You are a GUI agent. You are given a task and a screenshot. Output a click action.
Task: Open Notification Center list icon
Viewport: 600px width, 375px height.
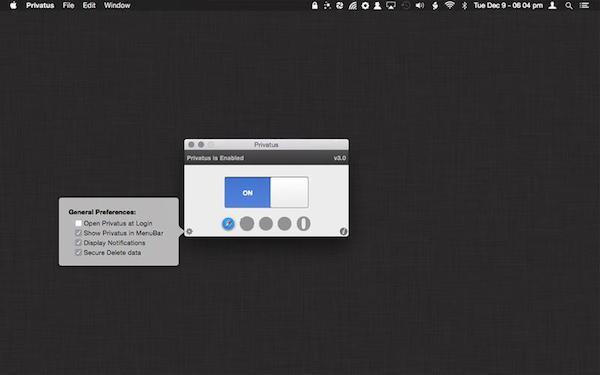click(584, 5)
